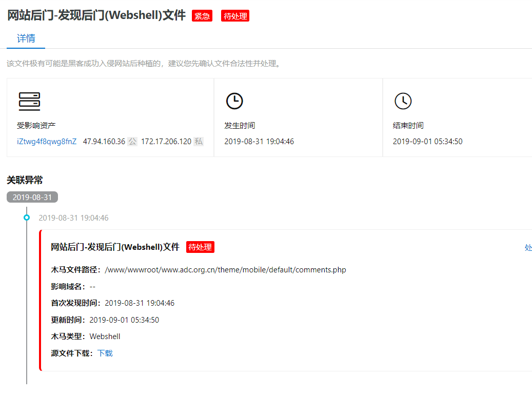Click the 私 private IP badge
This screenshot has width=532, height=415.
(199, 142)
